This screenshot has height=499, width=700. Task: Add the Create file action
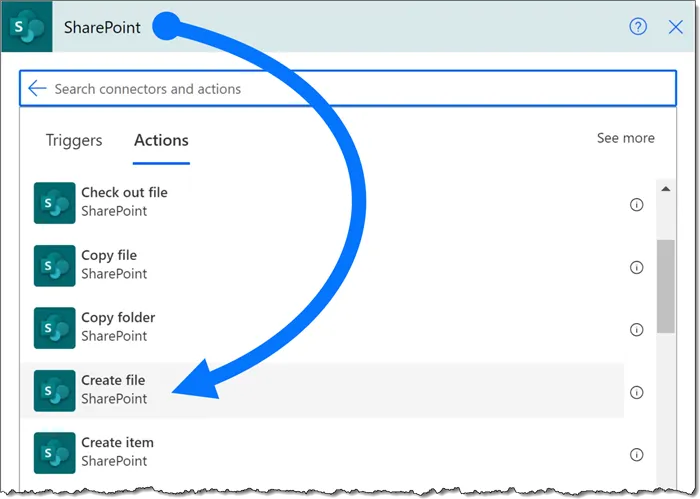click(x=113, y=389)
